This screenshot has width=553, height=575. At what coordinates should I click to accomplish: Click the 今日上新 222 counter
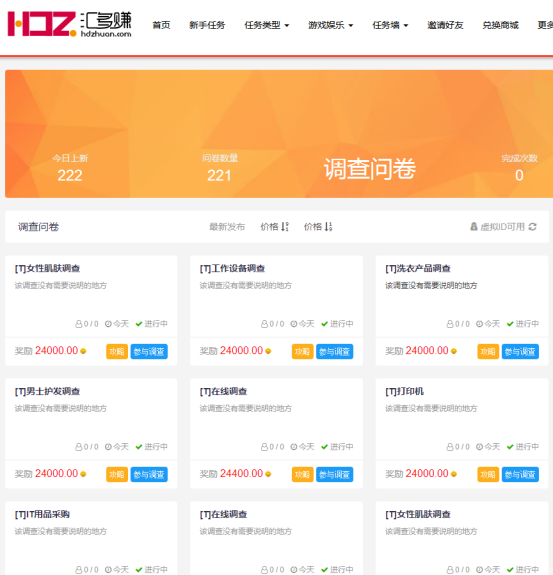pyautogui.click(x=70, y=169)
